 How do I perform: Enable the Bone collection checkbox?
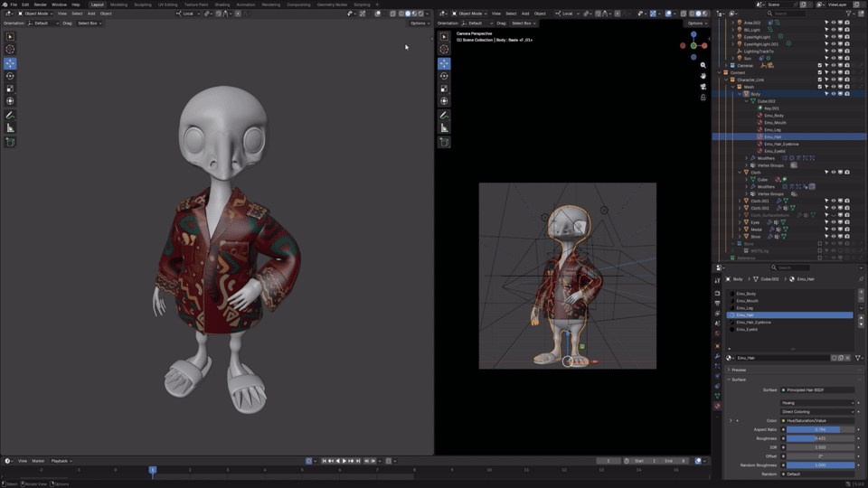click(820, 243)
